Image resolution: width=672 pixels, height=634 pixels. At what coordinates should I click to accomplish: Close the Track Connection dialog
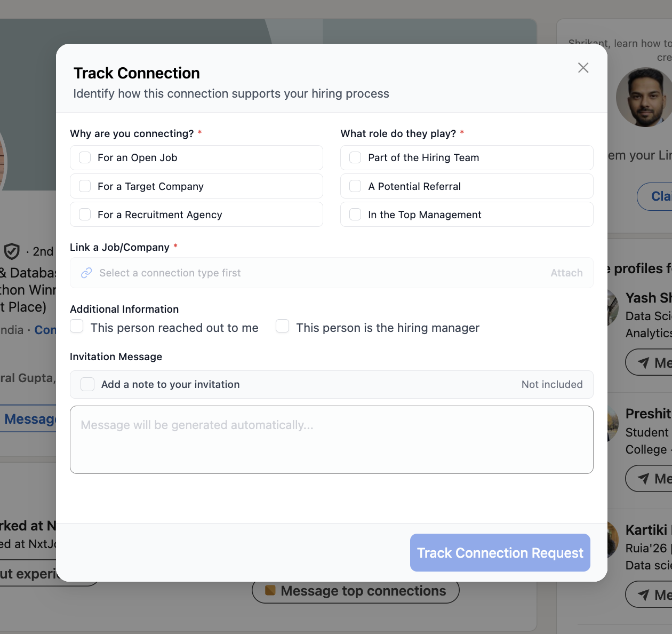pyautogui.click(x=583, y=68)
